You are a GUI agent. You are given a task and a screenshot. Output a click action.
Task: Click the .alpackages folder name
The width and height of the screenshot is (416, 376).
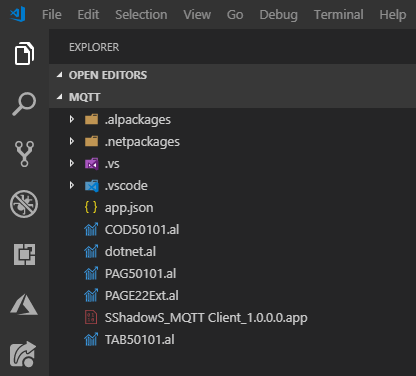coord(138,120)
